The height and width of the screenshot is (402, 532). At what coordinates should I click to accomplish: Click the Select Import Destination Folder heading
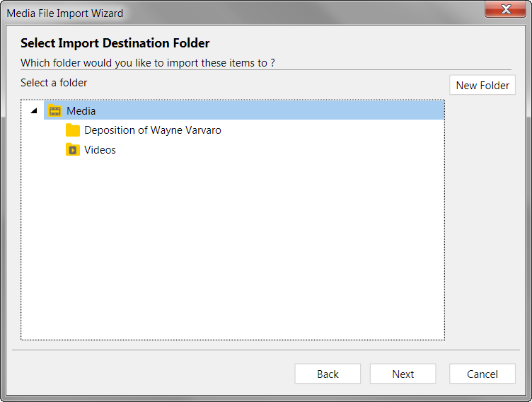click(115, 43)
